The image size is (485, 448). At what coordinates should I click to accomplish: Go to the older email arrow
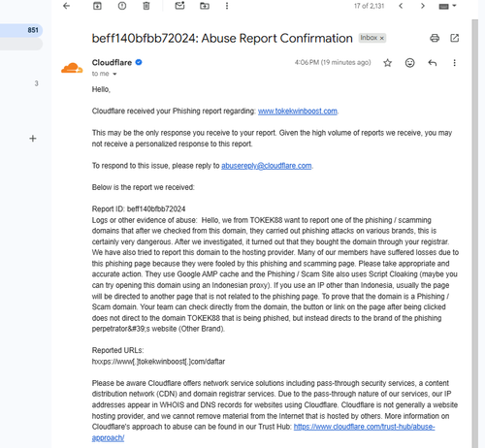[x=423, y=6]
